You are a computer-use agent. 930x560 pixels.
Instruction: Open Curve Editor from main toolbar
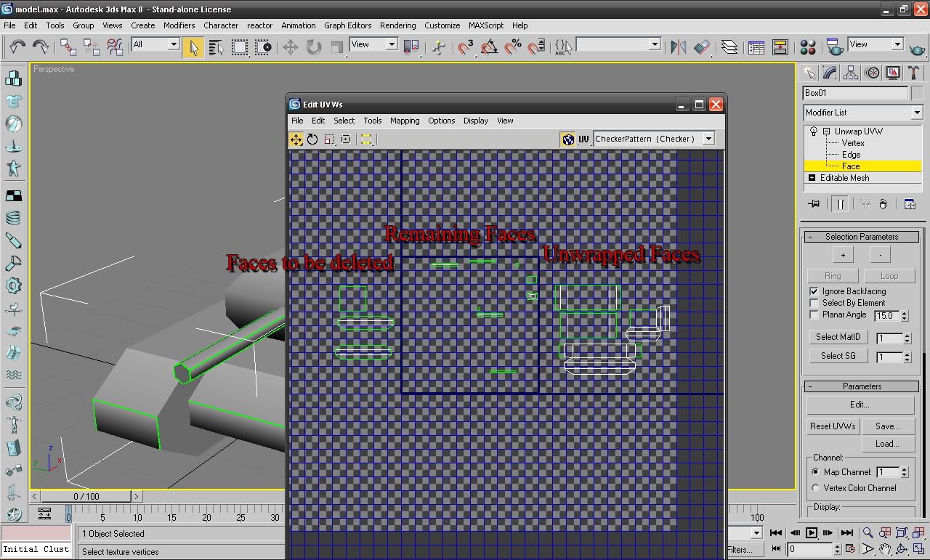point(756,47)
